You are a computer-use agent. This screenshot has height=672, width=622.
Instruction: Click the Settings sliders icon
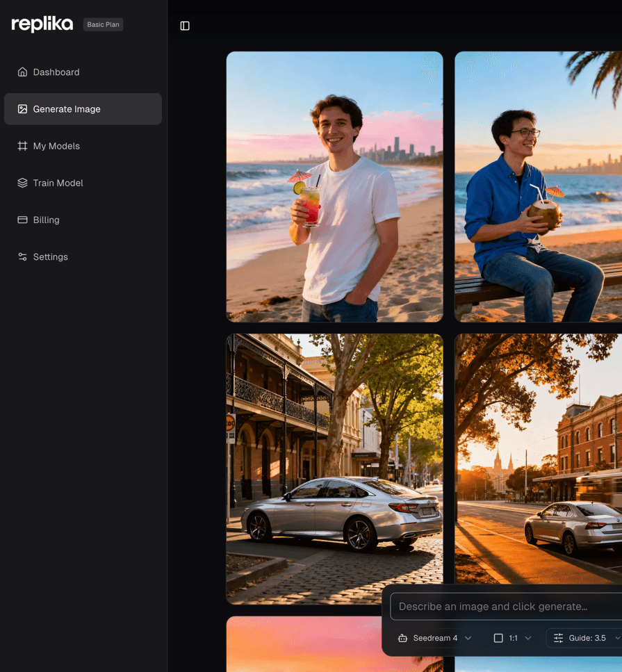click(x=22, y=256)
